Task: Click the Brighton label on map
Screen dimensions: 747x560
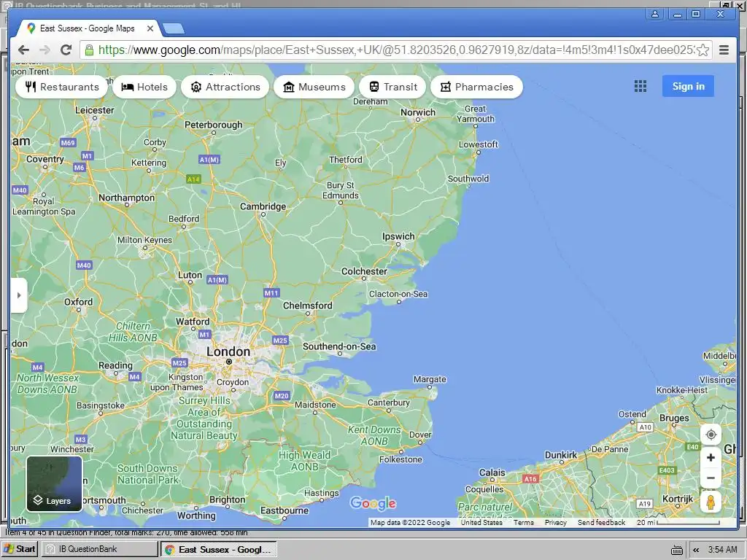Action: tap(228, 499)
